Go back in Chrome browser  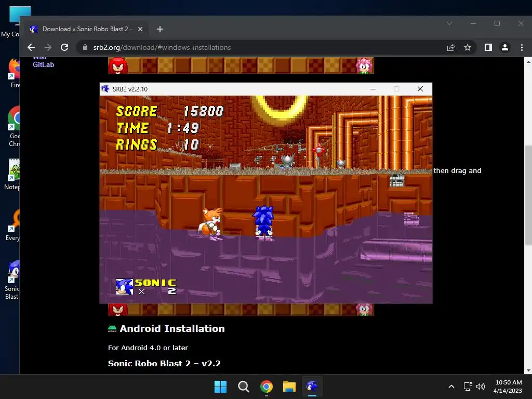(31, 47)
